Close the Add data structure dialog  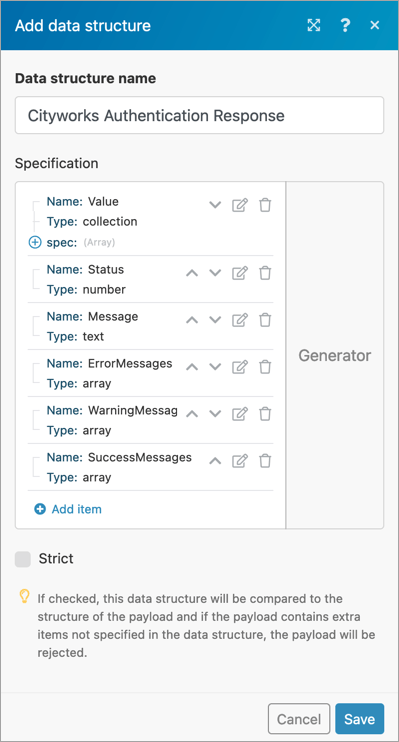tap(375, 26)
